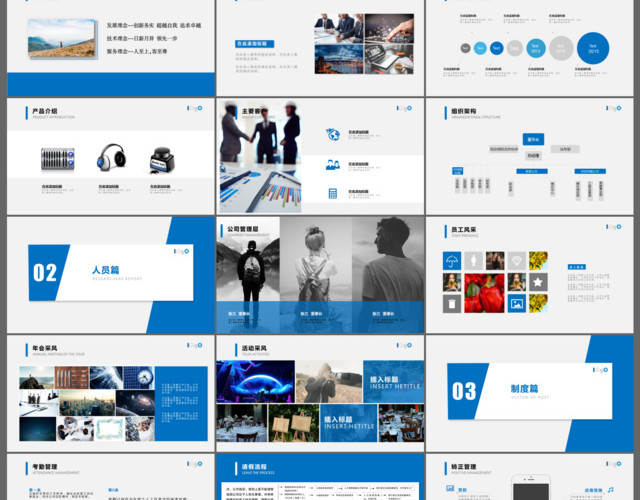Click the 活动采风 slide title
Image resolution: width=640 pixels, height=500 pixels.
(254, 348)
